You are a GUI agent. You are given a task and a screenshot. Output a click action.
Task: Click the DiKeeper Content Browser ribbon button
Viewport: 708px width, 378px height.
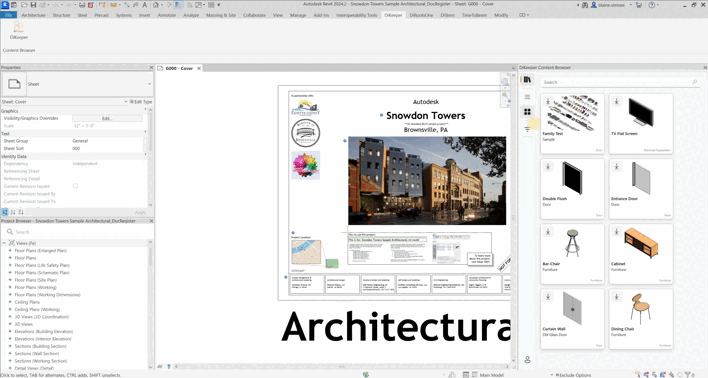[x=19, y=30]
